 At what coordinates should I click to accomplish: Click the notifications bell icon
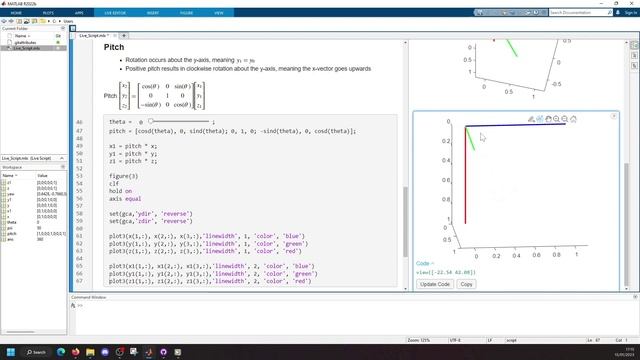tap(618, 13)
